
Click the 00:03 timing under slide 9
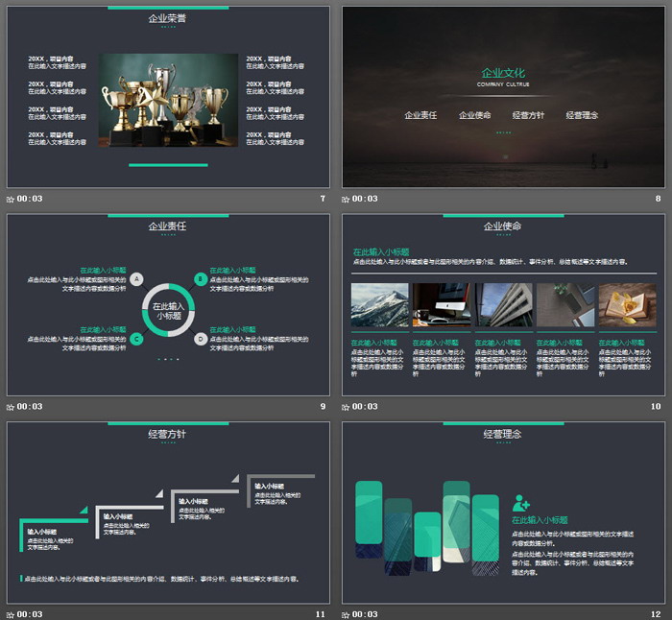pos(30,406)
